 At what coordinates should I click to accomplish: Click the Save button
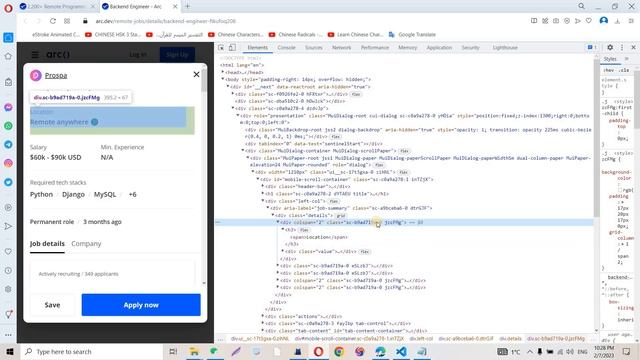coord(52,305)
